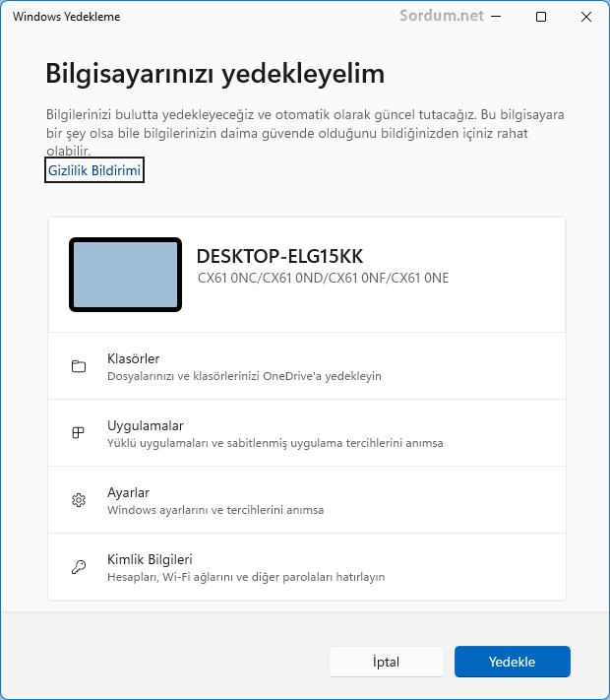The height and width of the screenshot is (700, 610).
Task: Close the Windows Yedekleme window
Action: [x=586, y=17]
